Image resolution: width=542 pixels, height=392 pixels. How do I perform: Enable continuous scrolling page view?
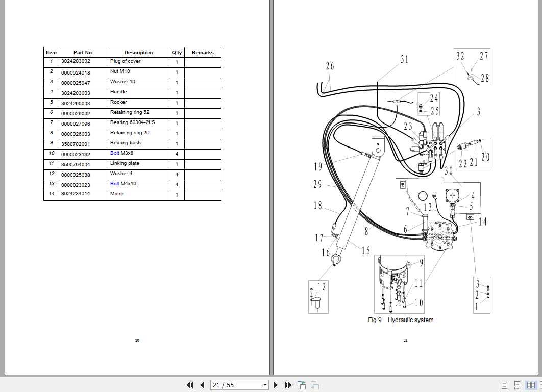click(517, 385)
